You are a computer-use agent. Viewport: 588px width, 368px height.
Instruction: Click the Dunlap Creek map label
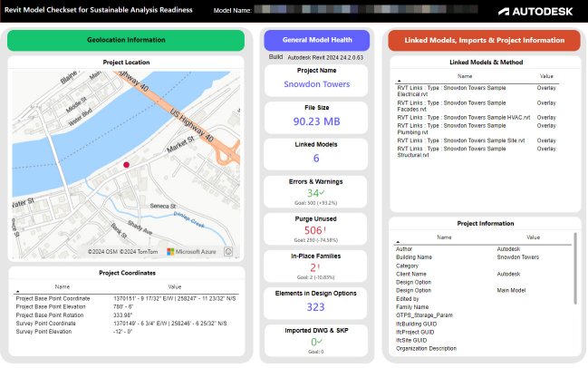(x=188, y=220)
